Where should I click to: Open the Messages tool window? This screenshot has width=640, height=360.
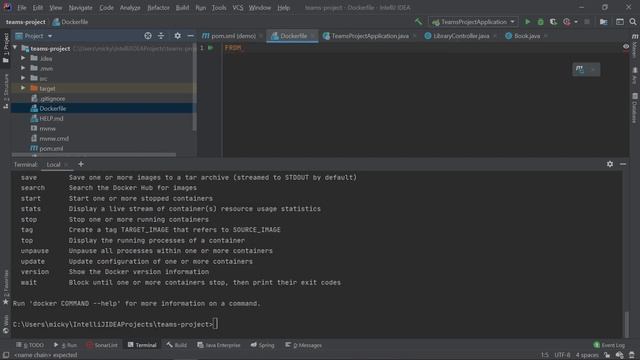[303, 345]
